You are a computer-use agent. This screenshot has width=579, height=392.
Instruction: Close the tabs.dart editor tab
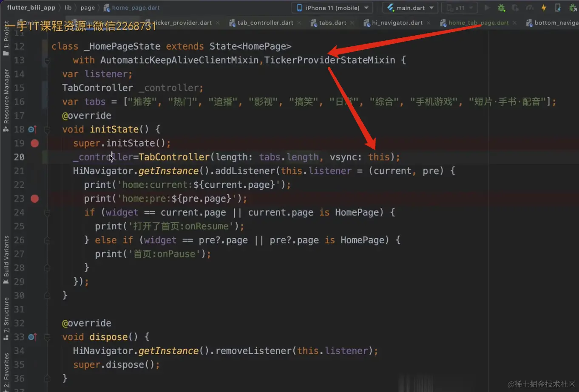tap(352, 23)
